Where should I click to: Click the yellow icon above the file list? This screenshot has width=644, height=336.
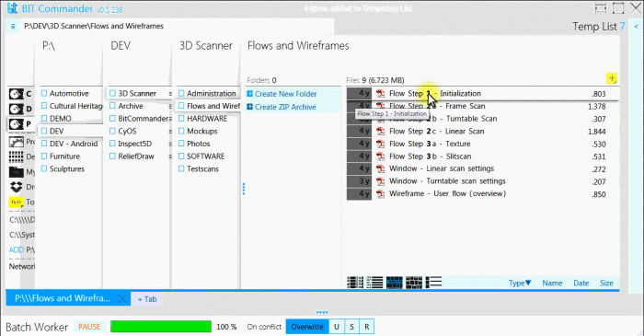pos(612,78)
